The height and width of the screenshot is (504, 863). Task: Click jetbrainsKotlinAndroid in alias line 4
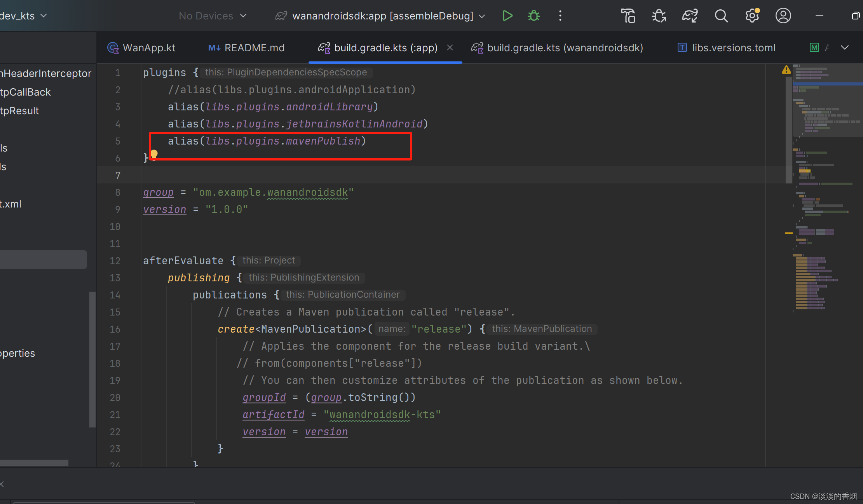click(354, 124)
